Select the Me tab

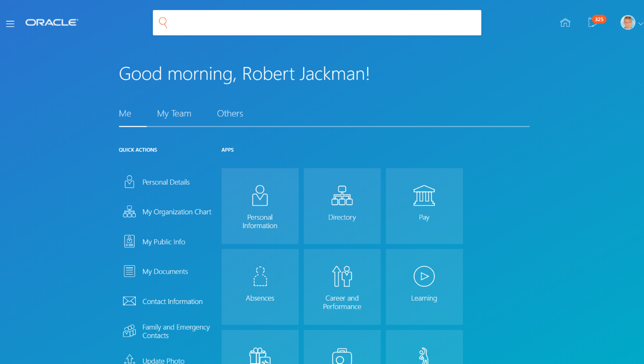click(125, 113)
